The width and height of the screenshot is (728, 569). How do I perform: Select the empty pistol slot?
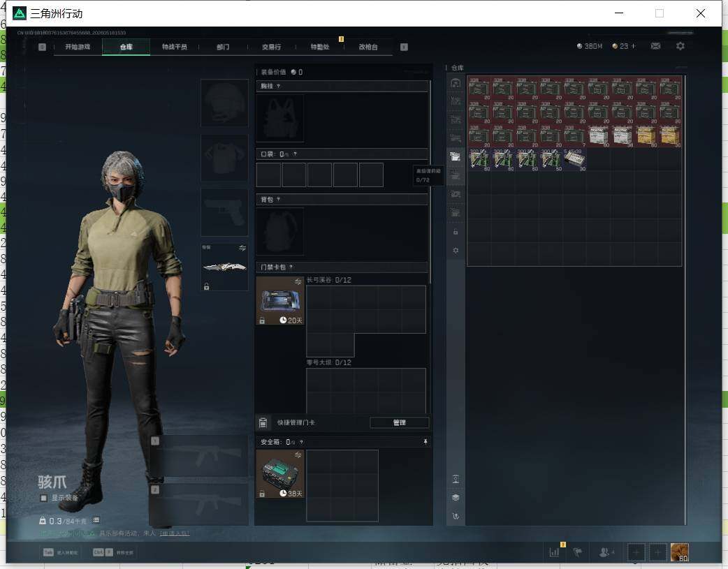224,212
